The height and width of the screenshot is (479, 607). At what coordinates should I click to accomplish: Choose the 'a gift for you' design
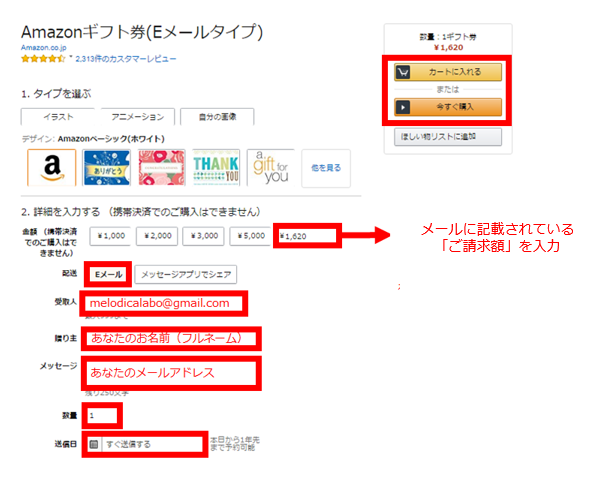(271, 168)
